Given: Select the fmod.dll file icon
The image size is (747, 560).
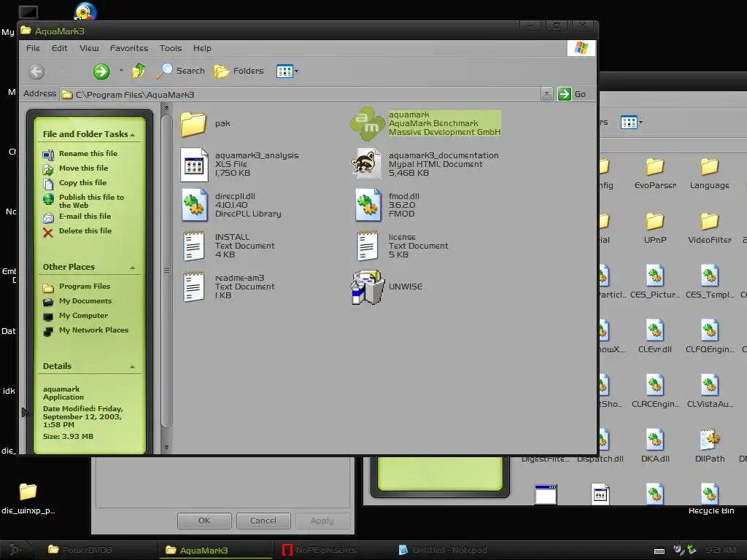Looking at the screenshot, I should (368, 205).
